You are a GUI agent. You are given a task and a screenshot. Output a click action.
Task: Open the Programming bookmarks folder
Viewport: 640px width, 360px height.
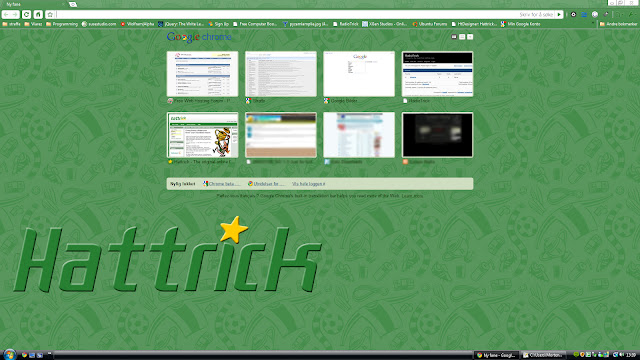(x=62, y=24)
